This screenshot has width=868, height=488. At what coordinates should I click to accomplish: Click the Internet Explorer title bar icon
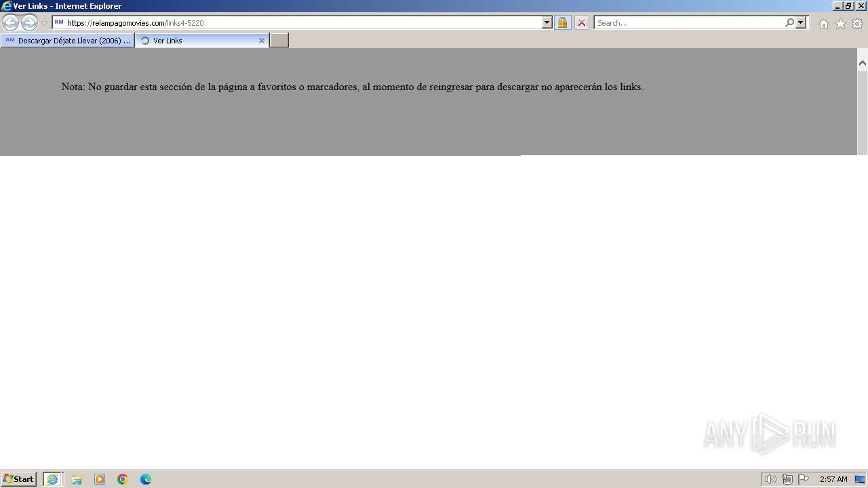[7, 6]
